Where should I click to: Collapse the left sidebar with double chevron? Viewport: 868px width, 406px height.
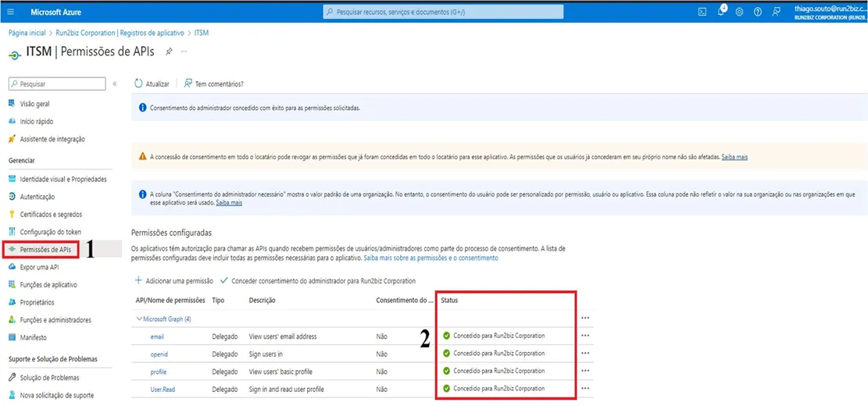115,84
